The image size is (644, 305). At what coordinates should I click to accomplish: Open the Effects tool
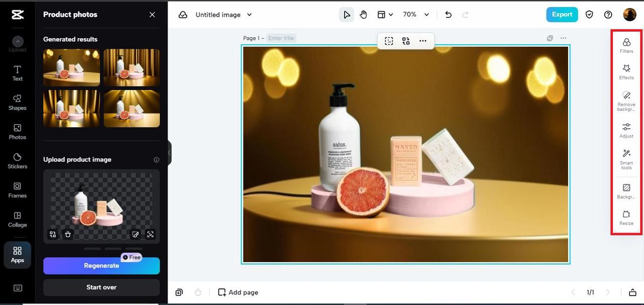(626, 71)
